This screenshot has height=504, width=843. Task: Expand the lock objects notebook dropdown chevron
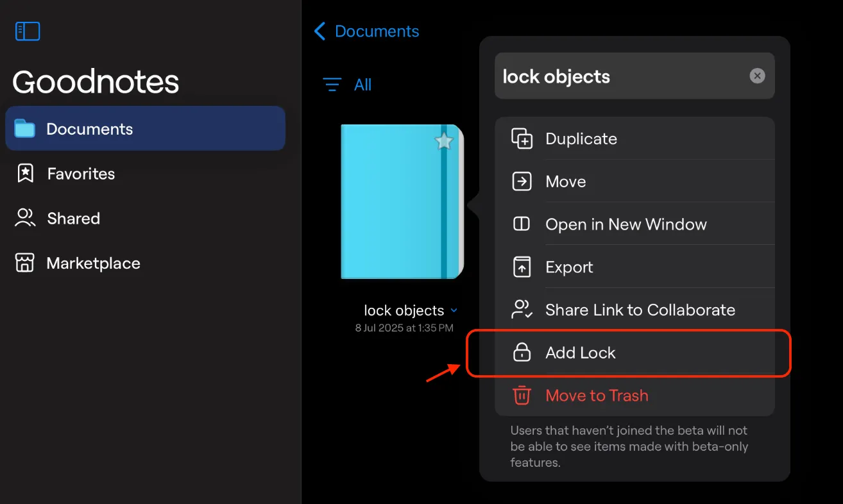454,311
